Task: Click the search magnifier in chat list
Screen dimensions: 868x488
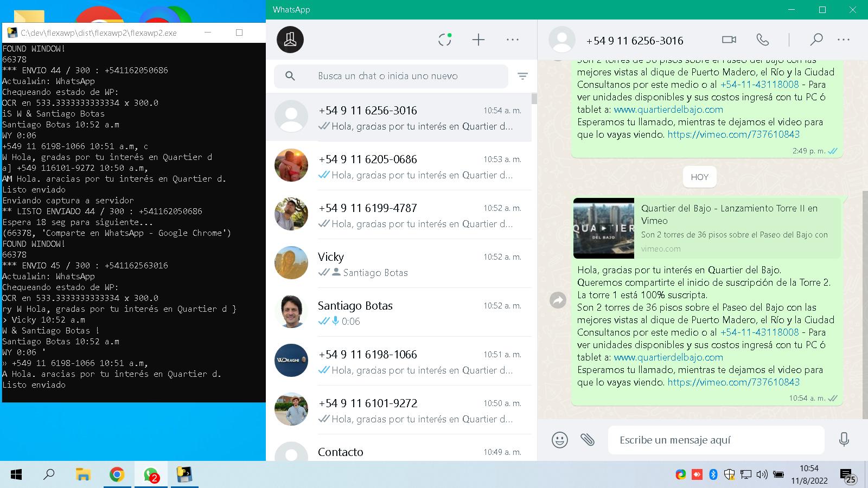Action: tap(290, 76)
